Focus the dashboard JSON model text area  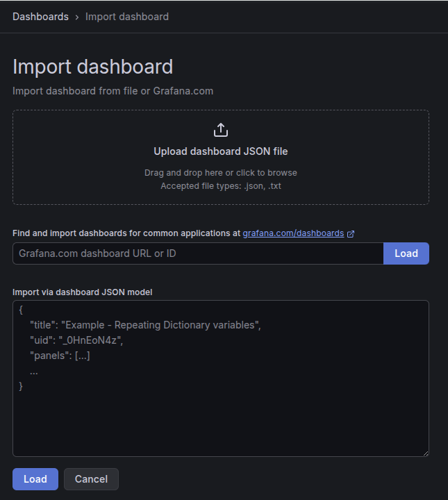221,378
